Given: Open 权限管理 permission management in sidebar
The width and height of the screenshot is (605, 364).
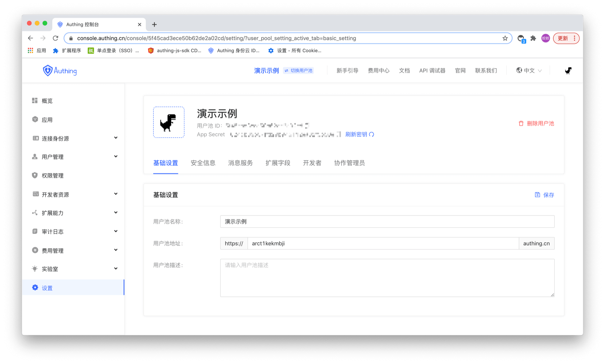Looking at the screenshot, I should 53,175.
